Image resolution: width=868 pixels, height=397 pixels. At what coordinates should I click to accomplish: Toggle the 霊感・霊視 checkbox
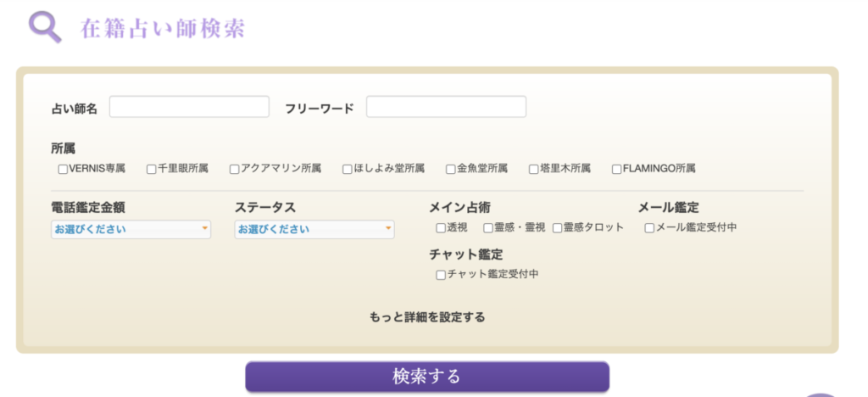pyautogui.click(x=488, y=227)
